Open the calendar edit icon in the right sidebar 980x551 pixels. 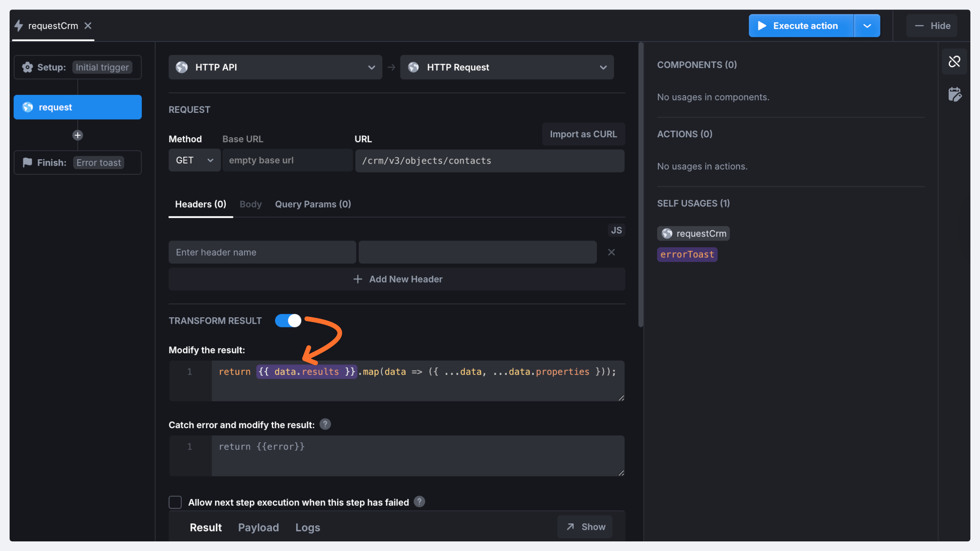[x=954, y=95]
